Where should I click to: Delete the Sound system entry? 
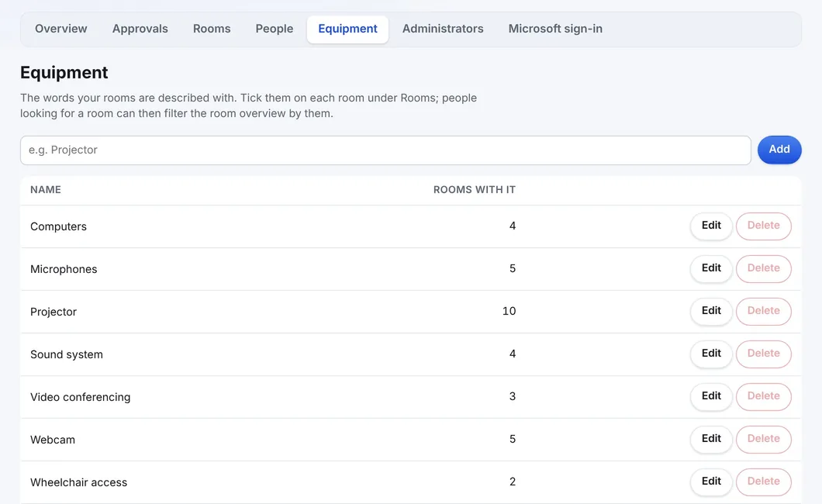click(x=763, y=354)
